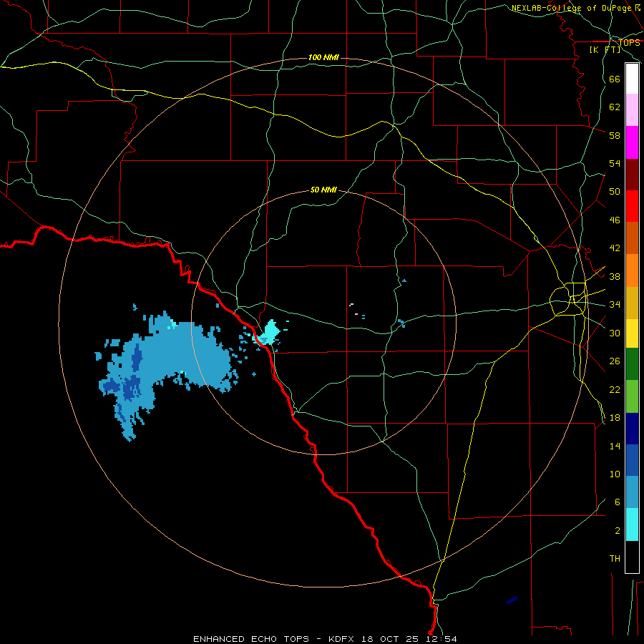Image resolution: width=644 pixels, height=644 pixels.
Task: Click the '14' legend value
Action: [615, 446]
